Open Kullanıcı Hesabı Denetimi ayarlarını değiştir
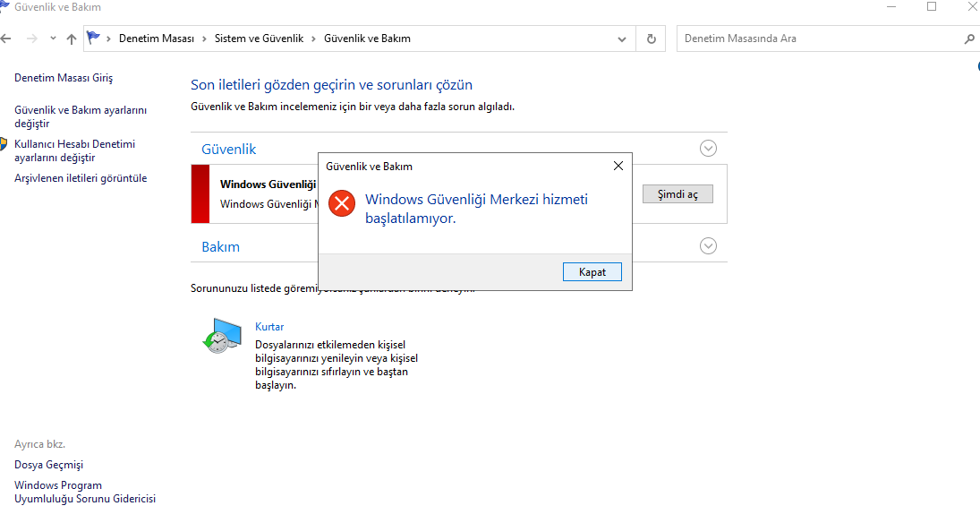The image size is (980, 523). click(x=75, y=150)
